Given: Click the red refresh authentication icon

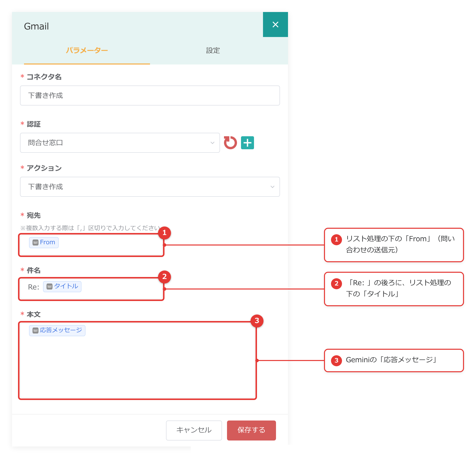Looking at the screenshot, I should [x=230, y=143].
